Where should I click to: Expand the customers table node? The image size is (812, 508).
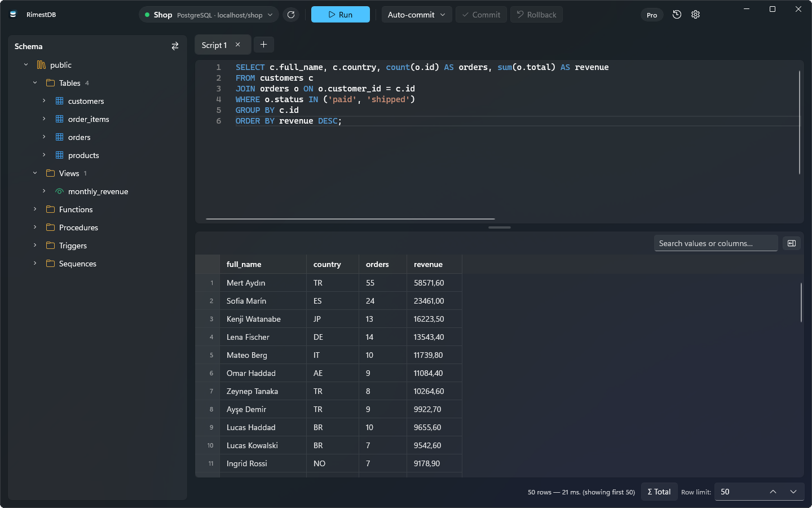pos(44,101)
